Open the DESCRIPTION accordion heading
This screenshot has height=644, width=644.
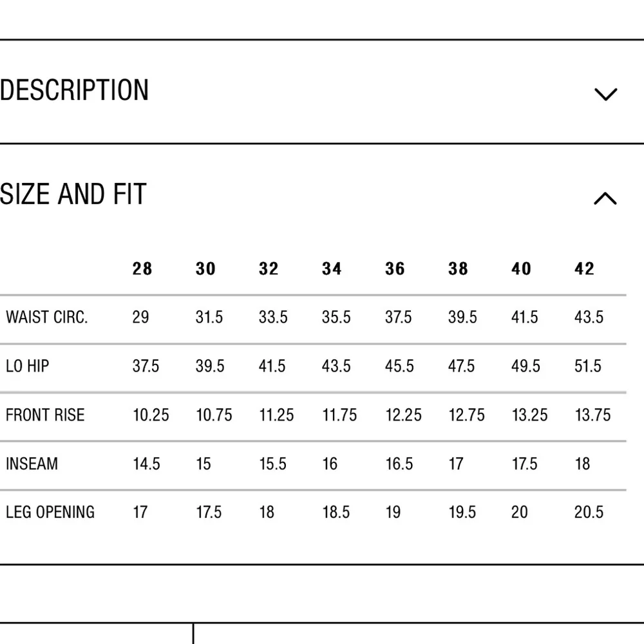pos(74,90)
